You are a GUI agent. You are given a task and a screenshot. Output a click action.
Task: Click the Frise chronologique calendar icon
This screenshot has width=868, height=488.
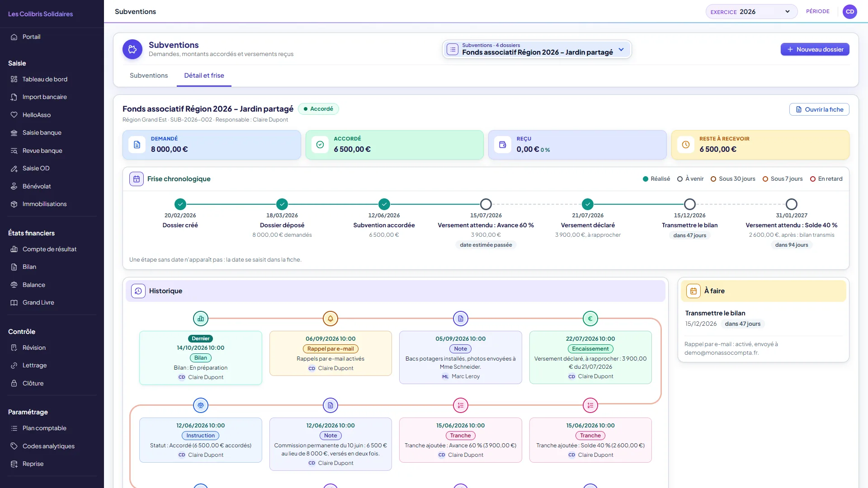pyautogui.click(x=137, y=179)
